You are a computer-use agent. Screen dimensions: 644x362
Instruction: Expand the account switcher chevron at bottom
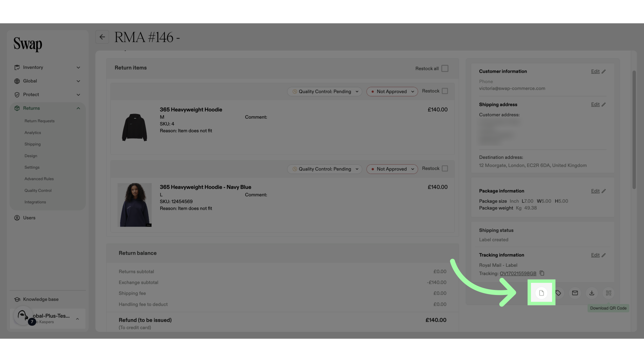point(77,319)
